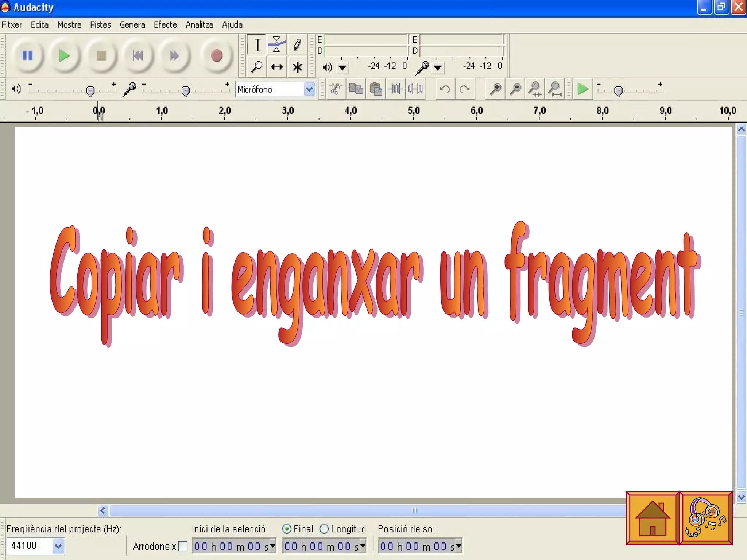The height and width of the screenshot is (560, 747).
Task: Expand the project frequency 44100 dropdown
Action: click(58, 546)
